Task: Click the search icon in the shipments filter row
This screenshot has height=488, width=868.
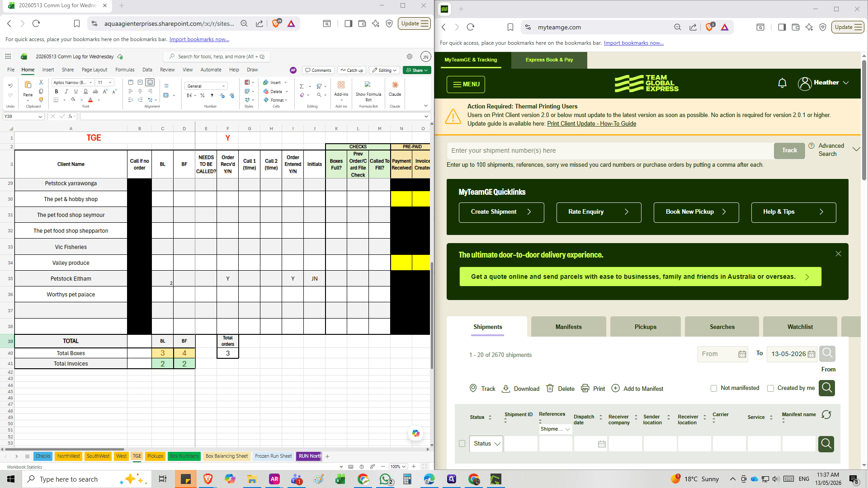Action: click(826, 444)
